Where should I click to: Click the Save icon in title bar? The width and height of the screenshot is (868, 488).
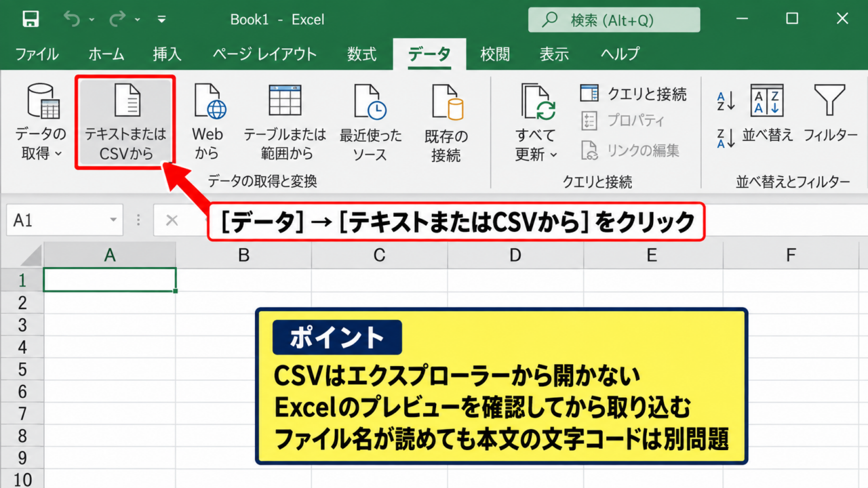(31, 19)
